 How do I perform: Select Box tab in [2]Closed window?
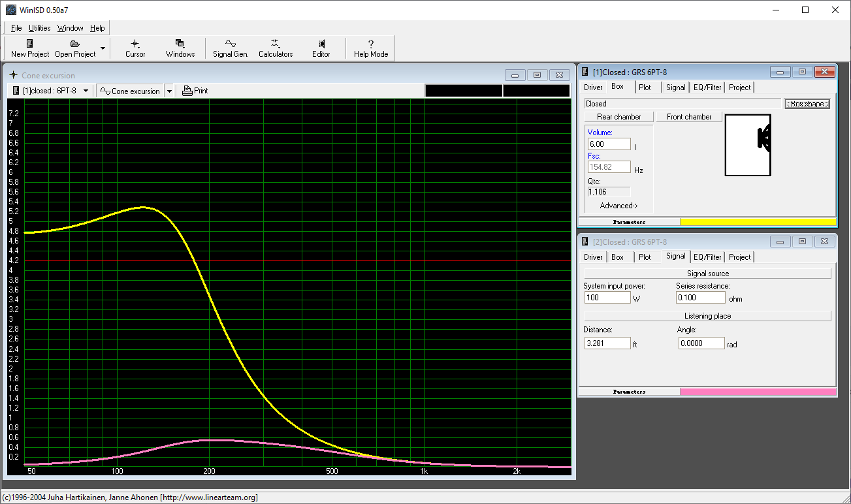618,257
